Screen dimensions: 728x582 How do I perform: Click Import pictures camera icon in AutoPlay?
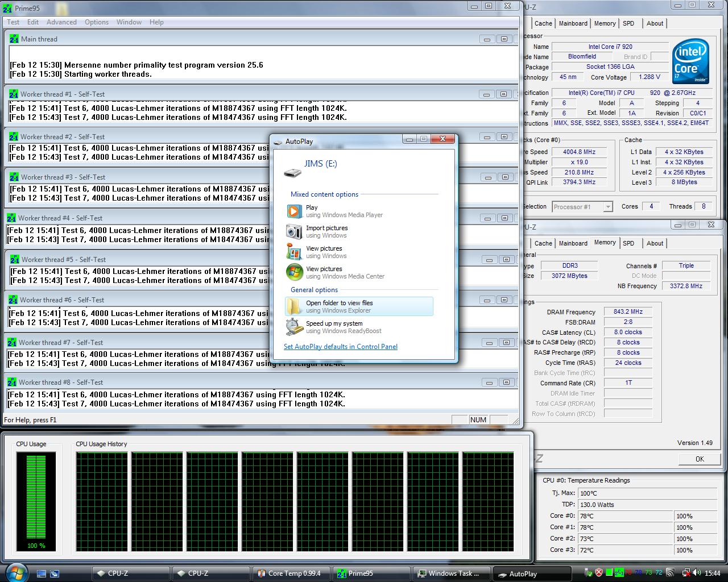(x=294, y=231)
